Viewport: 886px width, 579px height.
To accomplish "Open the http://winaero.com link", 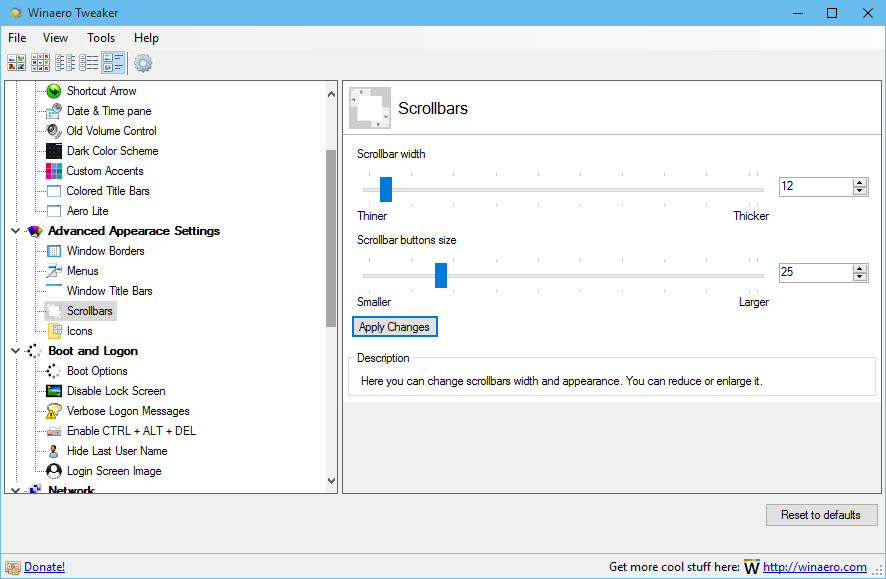I will tap(815, 567).
